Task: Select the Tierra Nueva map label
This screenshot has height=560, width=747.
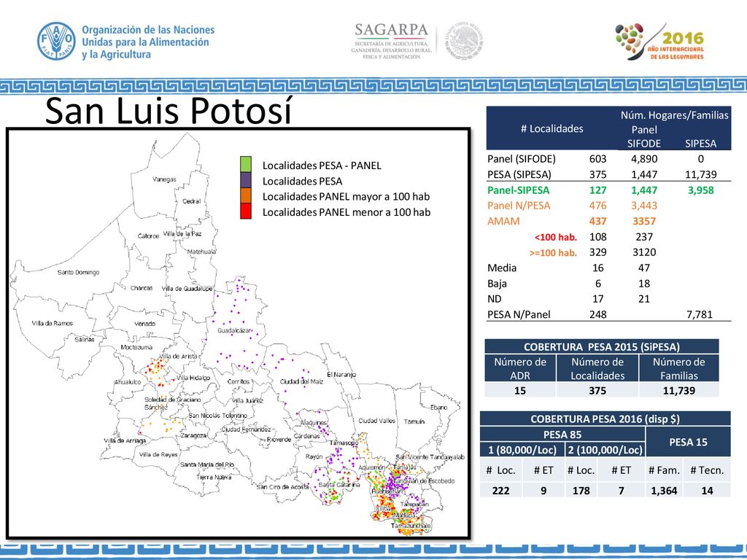Action: point(214,477)
